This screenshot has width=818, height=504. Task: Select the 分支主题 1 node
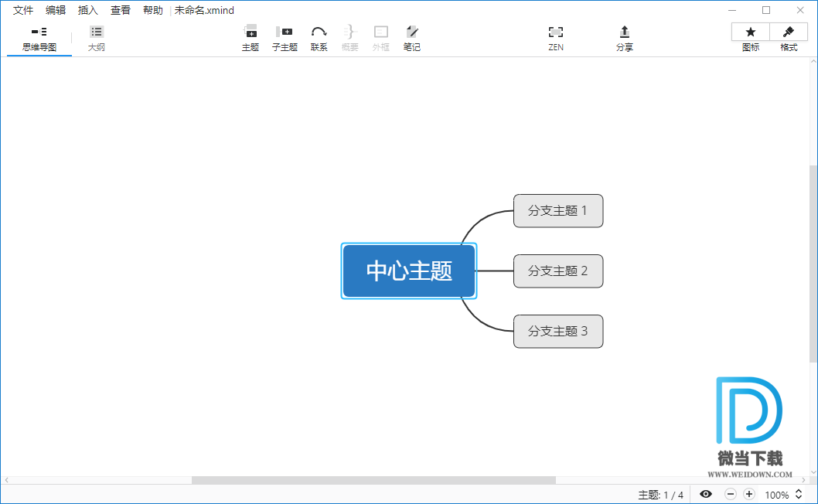coord(558,211)
